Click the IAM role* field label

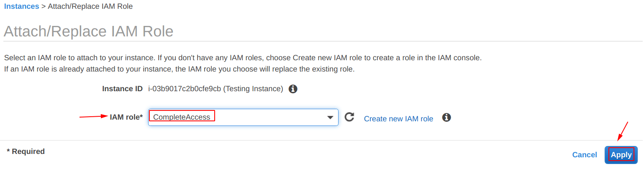coord(126,117)
